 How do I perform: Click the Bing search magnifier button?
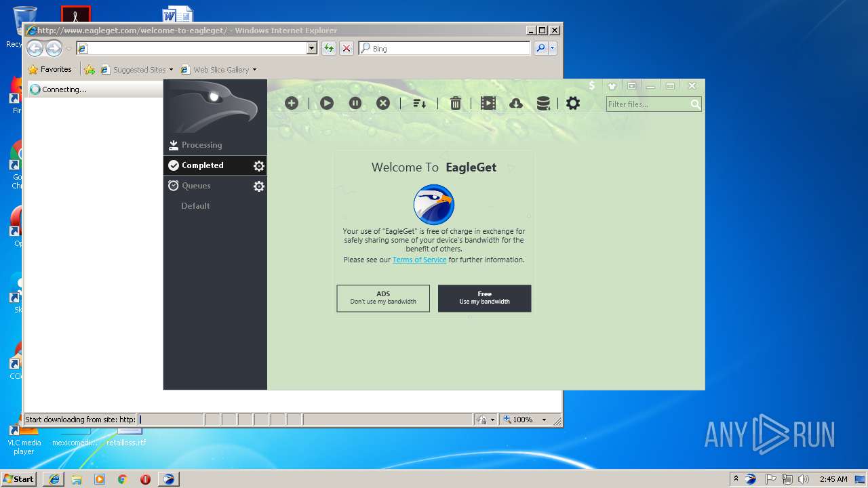540,48
